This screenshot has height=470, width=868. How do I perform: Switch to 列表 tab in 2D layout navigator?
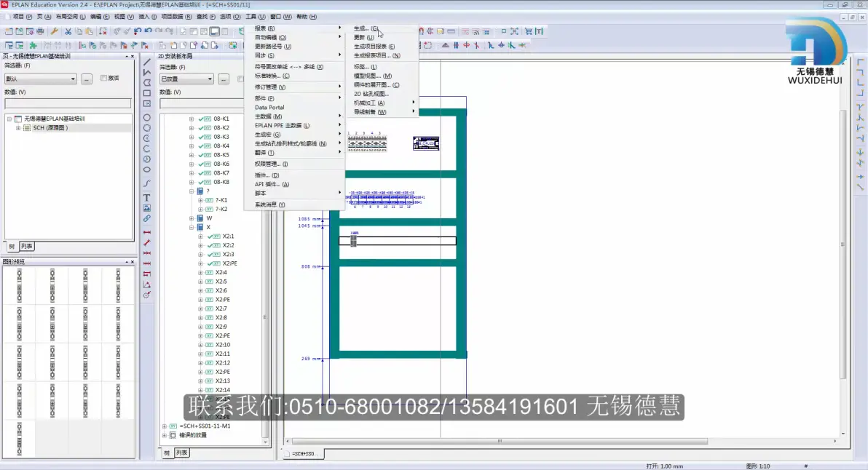click(181, 453)
